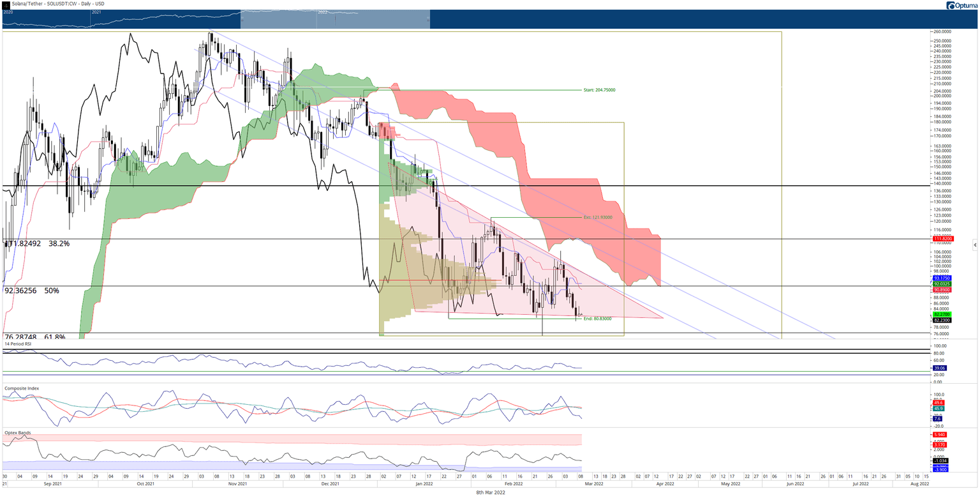
Task: Select the 50% Fibonacci level label at 92.36256
Action: (31, 291)
